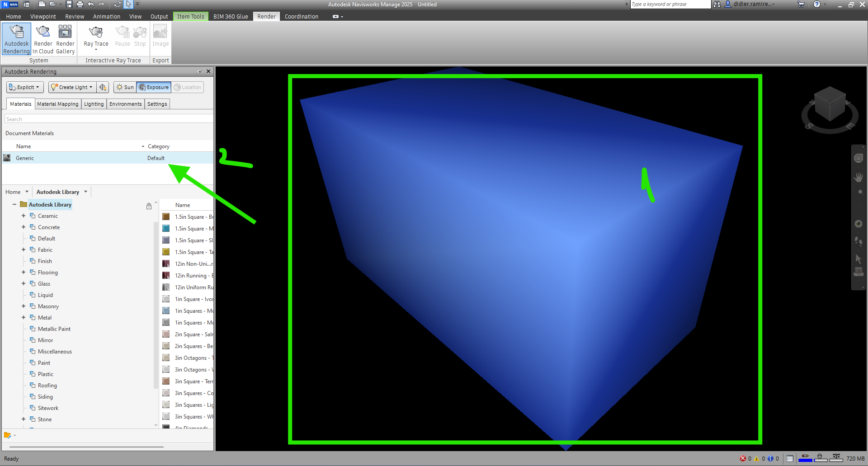Select the Glass library category

tap(44, 284)
